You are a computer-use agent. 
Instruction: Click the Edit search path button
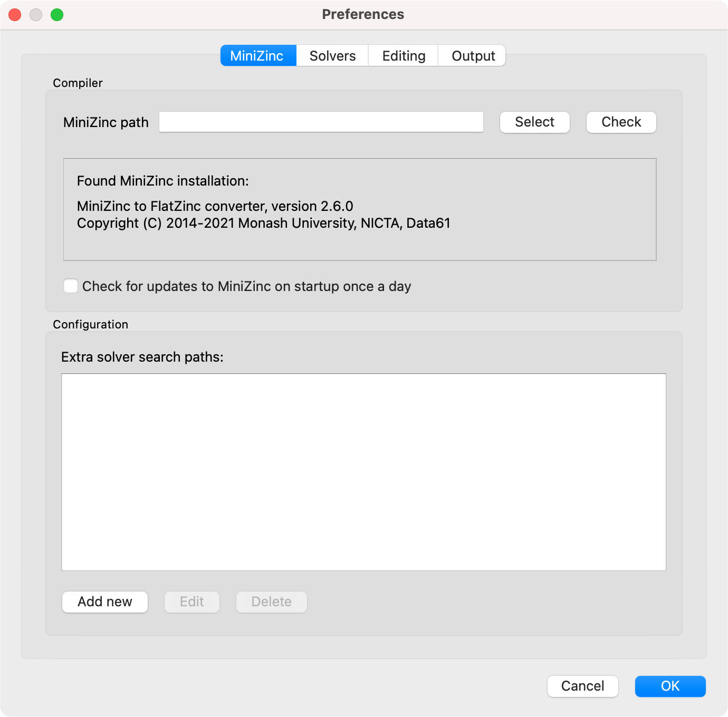tap(191, 602)
